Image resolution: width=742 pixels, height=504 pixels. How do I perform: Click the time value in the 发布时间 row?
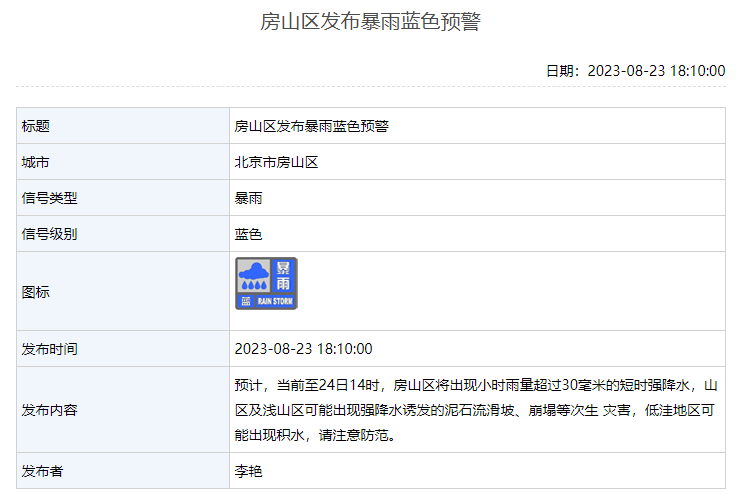303,349
